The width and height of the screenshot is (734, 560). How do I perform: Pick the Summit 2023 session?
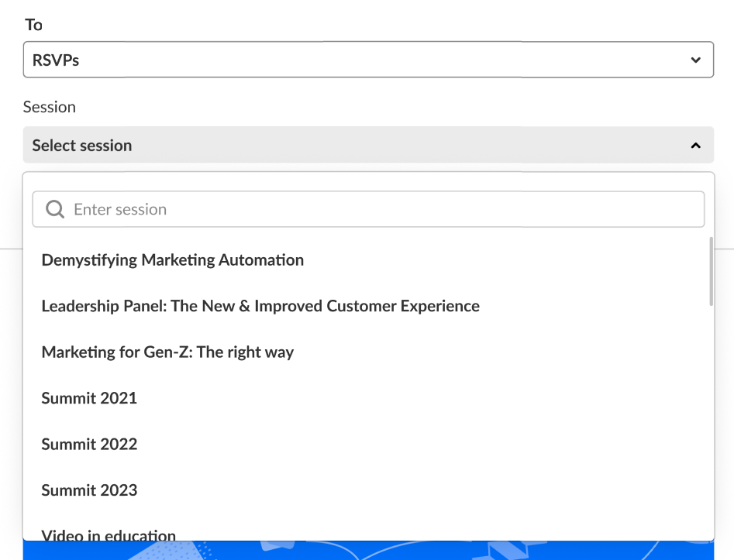click(89, 490)
